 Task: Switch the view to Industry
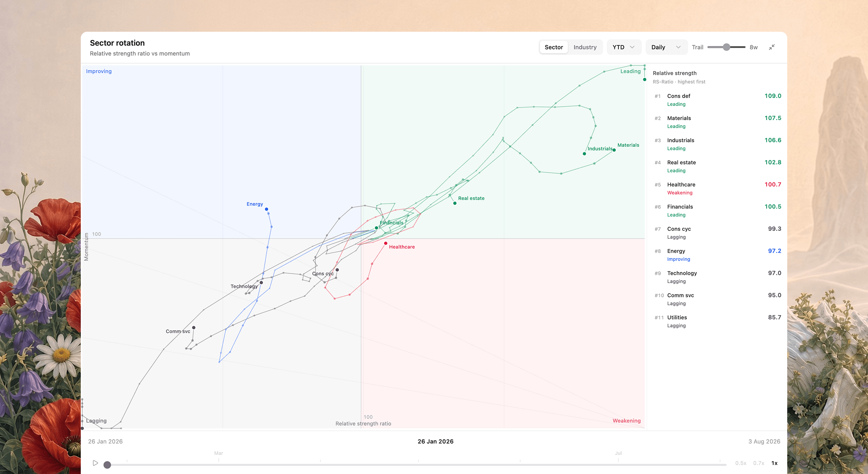click(x=585, y=47)
